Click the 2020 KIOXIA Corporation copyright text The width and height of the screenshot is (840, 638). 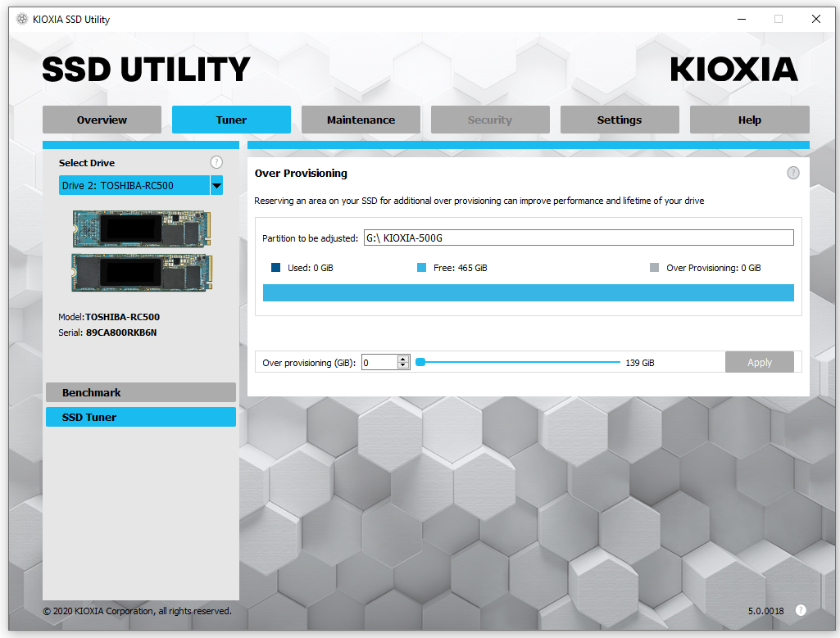click(x=137, y=611)
